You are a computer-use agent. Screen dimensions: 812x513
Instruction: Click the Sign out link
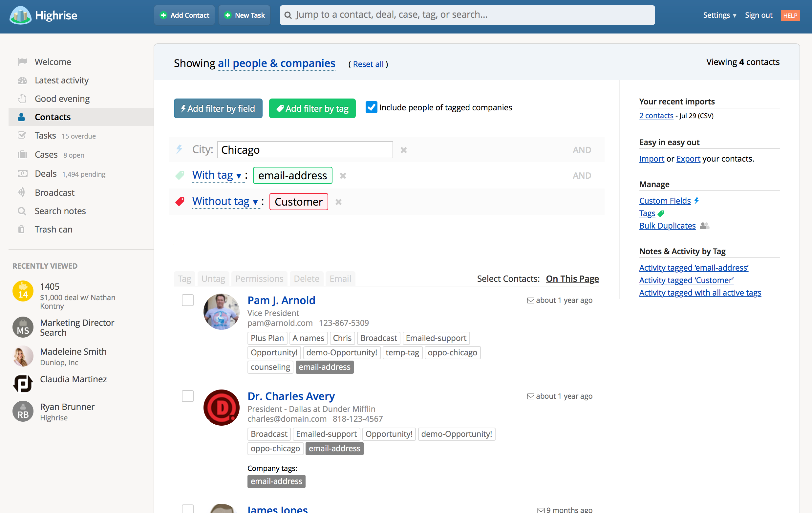tap(759, 15)
